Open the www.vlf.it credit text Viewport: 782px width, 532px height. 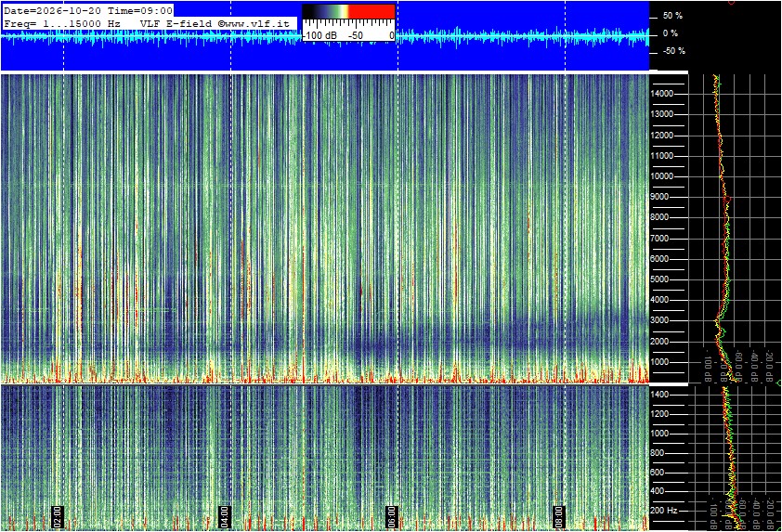[254, 23]
